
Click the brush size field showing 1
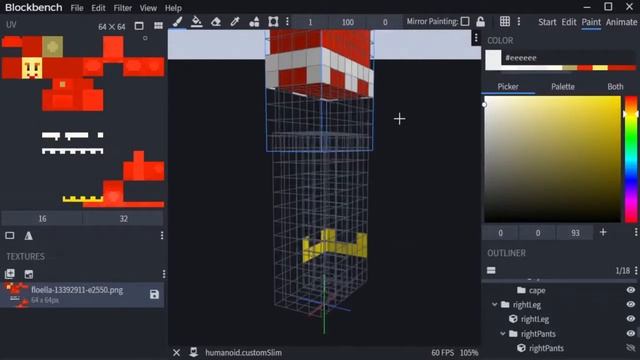click(x=310, y=22)
